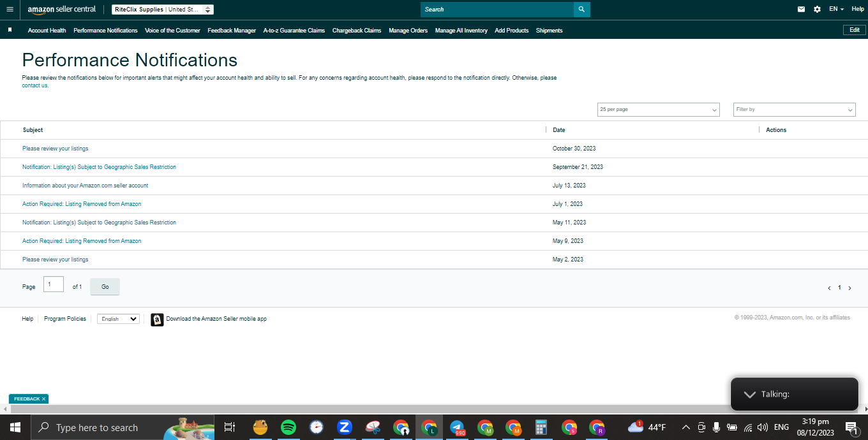Click the Amazon Seller Central logo
The height and width of the screenshot is (440, 868).
click(x=62, y=10)
